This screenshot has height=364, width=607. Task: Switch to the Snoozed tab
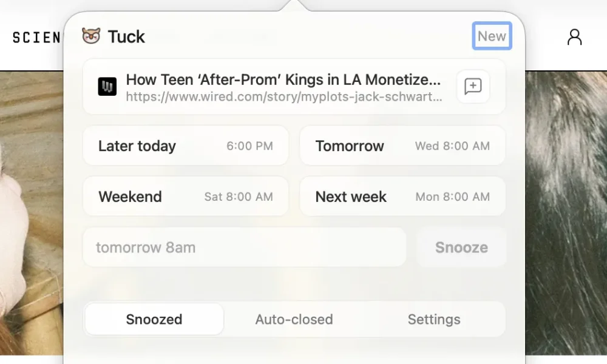point(154,319)
